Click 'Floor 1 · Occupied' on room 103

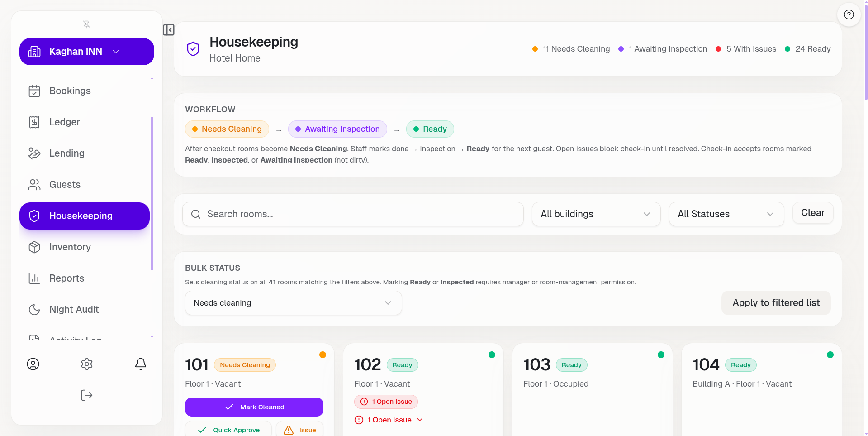pos(556,384)
